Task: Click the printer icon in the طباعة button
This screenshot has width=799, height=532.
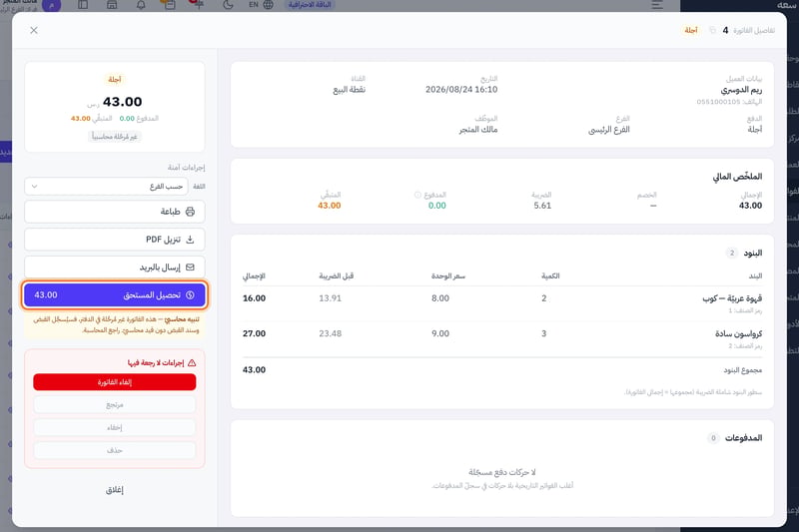Action: (x=190, y=212)
